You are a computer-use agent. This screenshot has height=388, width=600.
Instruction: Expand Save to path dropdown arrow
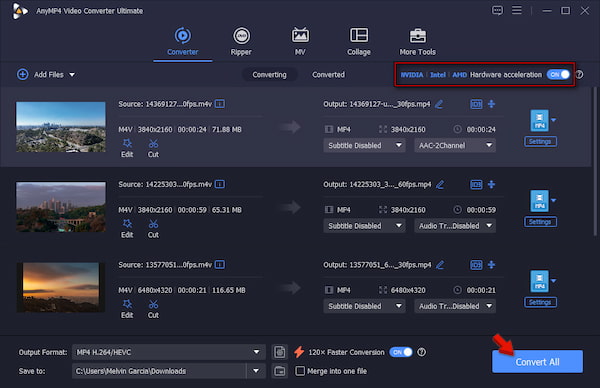[256, 371]
